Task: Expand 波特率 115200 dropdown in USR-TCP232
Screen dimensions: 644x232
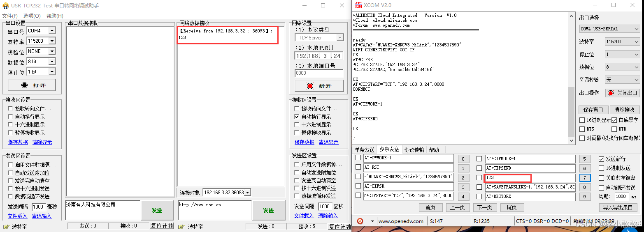Action: pos(52,41)
